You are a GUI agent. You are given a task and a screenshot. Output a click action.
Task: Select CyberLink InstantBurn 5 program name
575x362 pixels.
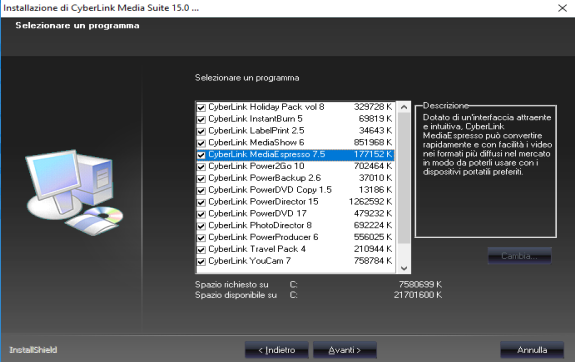coord(255,118)
